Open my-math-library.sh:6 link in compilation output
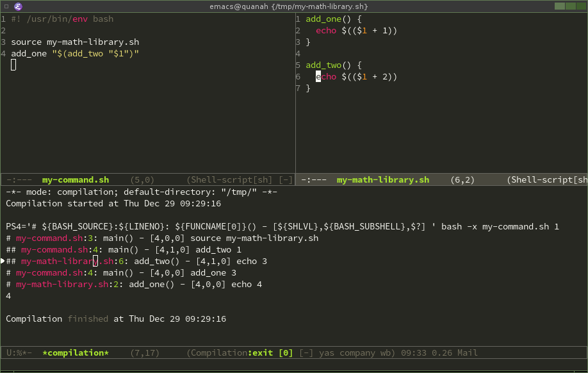 [x=72, y=261]
